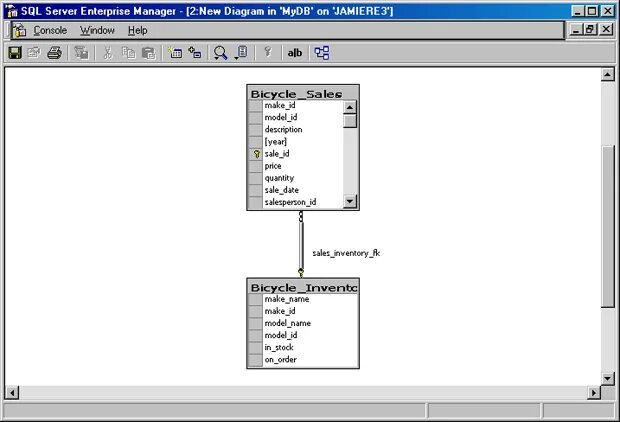The width and height of the screenshot is (620, 422).
Task: Click the diagram vertical scroll up arrow
Action: (x=608, y=74)
